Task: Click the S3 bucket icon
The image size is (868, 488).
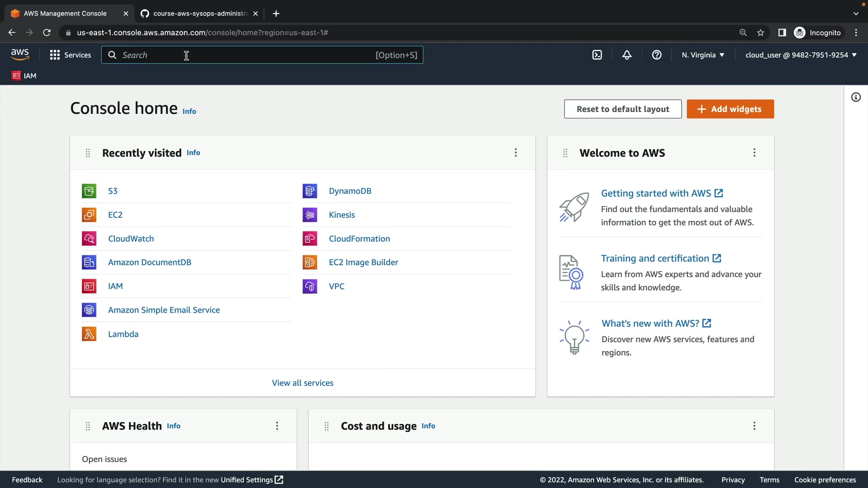Action: 89,191
